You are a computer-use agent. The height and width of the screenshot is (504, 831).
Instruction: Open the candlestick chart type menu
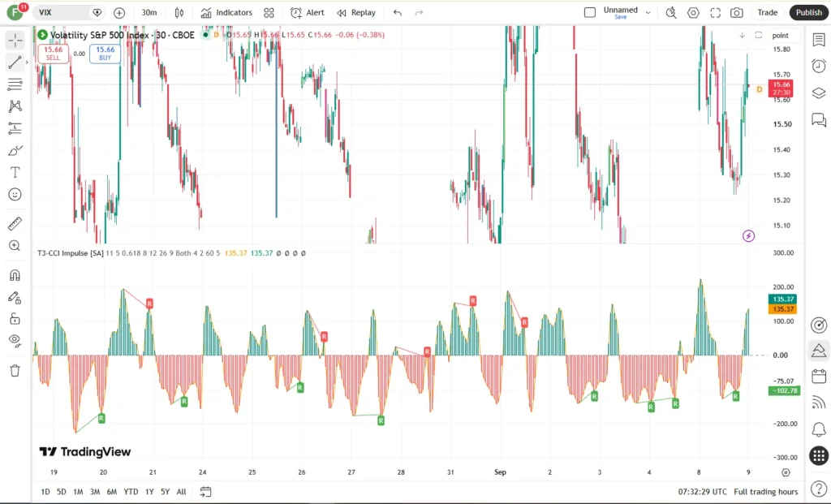pyautogui.click(x=179, y=13)
